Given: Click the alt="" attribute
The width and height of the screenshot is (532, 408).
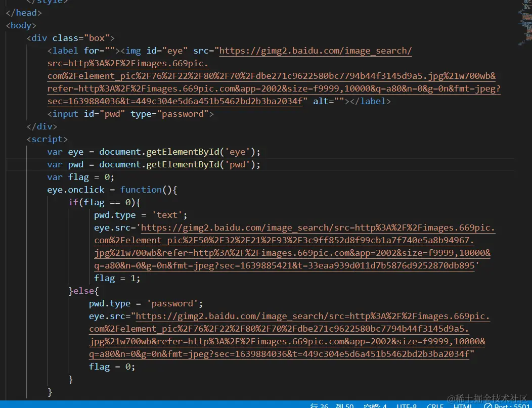Looking at the screenshot, I should click(328, 101).
